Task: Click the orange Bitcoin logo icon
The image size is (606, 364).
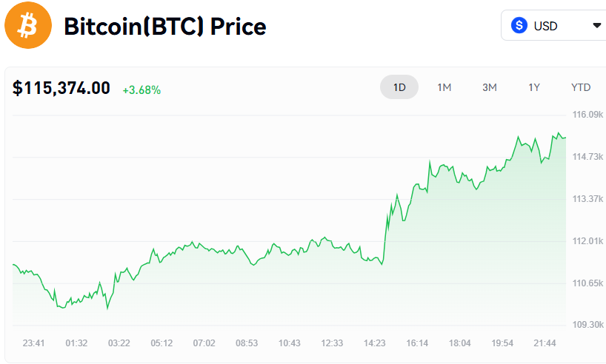Action: coord(28,26)
